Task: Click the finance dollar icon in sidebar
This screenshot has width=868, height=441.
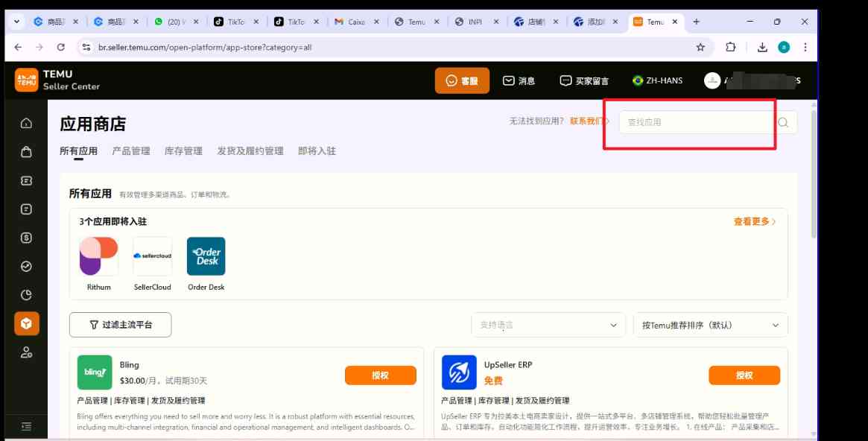Action: (26, 237)
